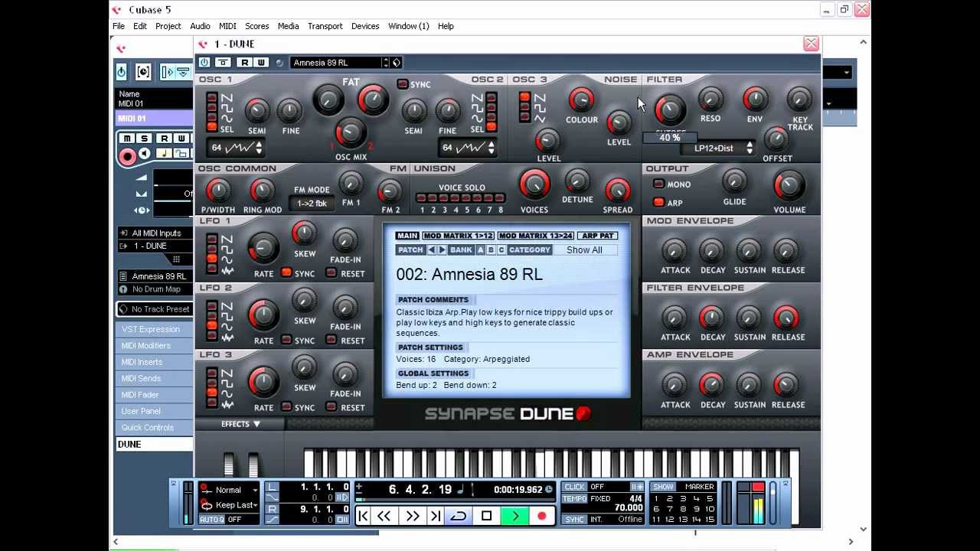Toggle the Cycle loop button in transport

(458, 517)
